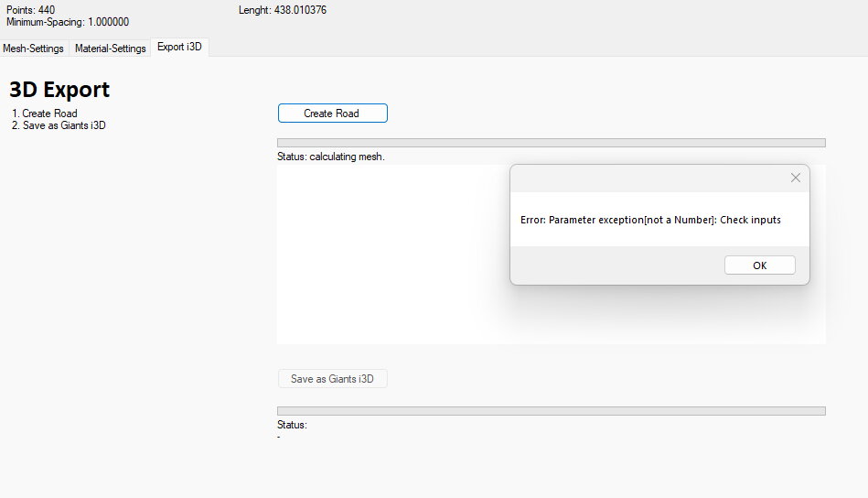868x498 pixels.
Task: Click the Minimum-Spacing value label
Action: [68, 22]
